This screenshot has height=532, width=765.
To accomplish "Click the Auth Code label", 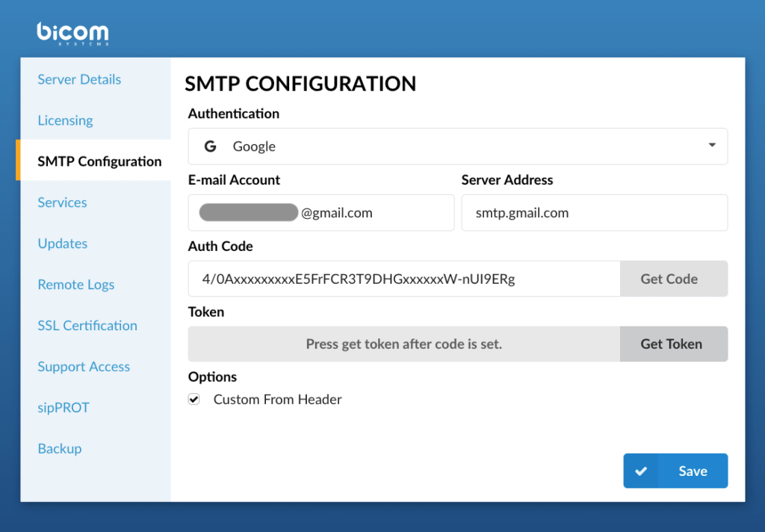I will point(220,246).
